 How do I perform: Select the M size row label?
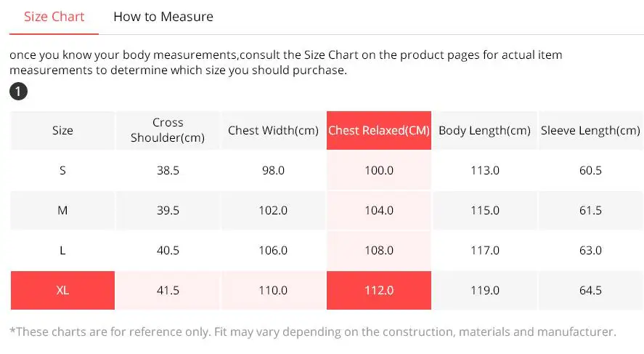62,211
